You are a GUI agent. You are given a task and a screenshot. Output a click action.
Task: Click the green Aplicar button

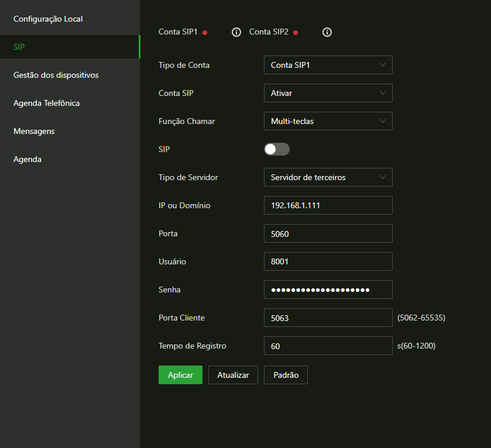pyautogui.click(x=180, y=375)
